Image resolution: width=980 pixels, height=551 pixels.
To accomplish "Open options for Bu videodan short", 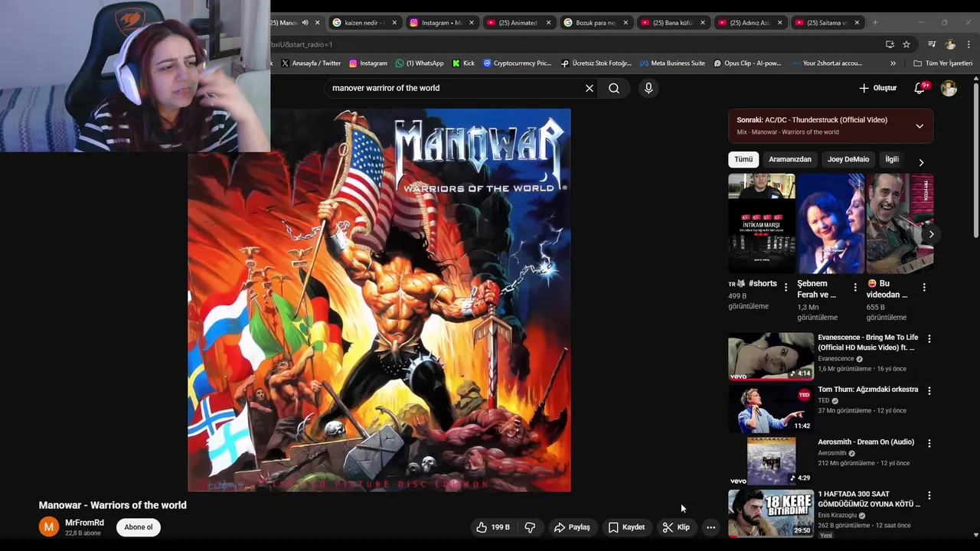I will (924, 288).
